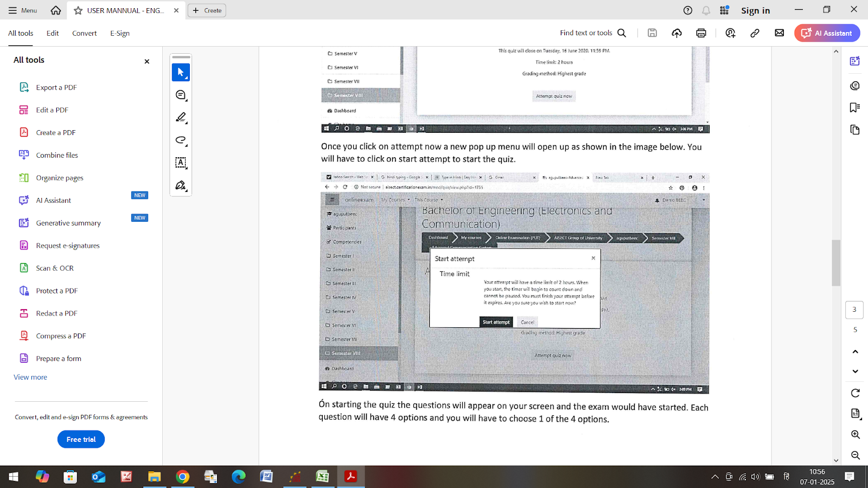The height and width of the screenshot is (488, 868).
Task: Go to previous page up arrow
Action: pos(855,352)
